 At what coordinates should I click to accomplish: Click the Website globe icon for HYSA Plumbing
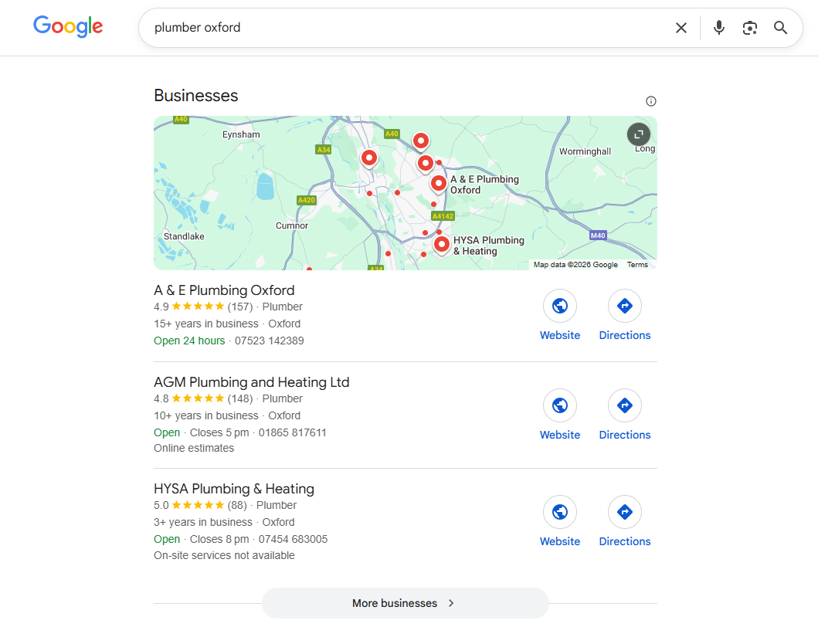560,512
